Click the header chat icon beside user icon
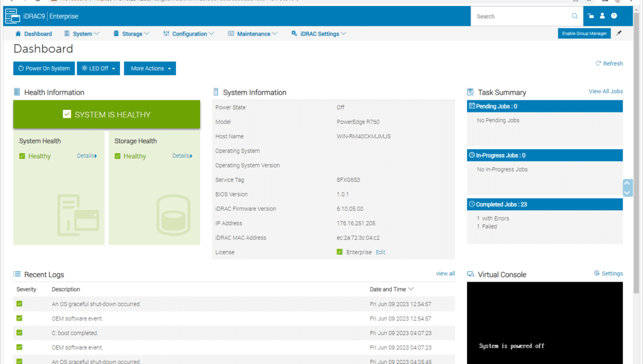This screenshot has height=364, width=643. pyautogui.click(x=590, y=16)
